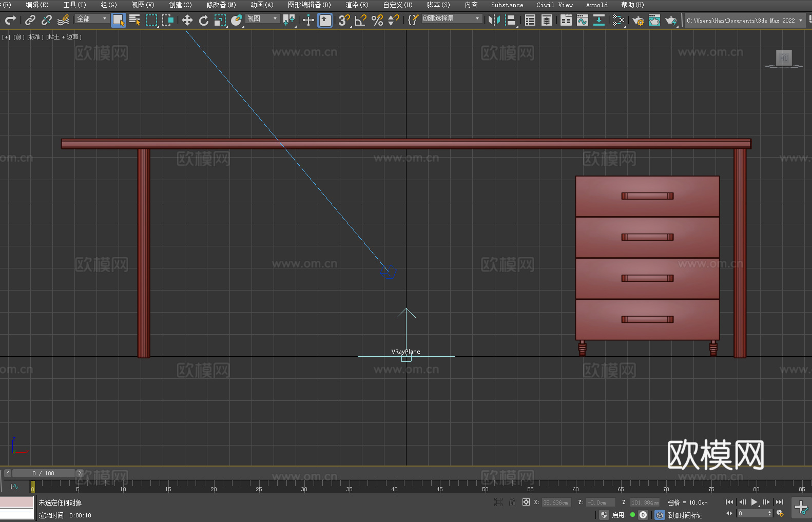
Task: Activate the Select and Move tool
Action: pyautogui.click(x=187, y=20)
